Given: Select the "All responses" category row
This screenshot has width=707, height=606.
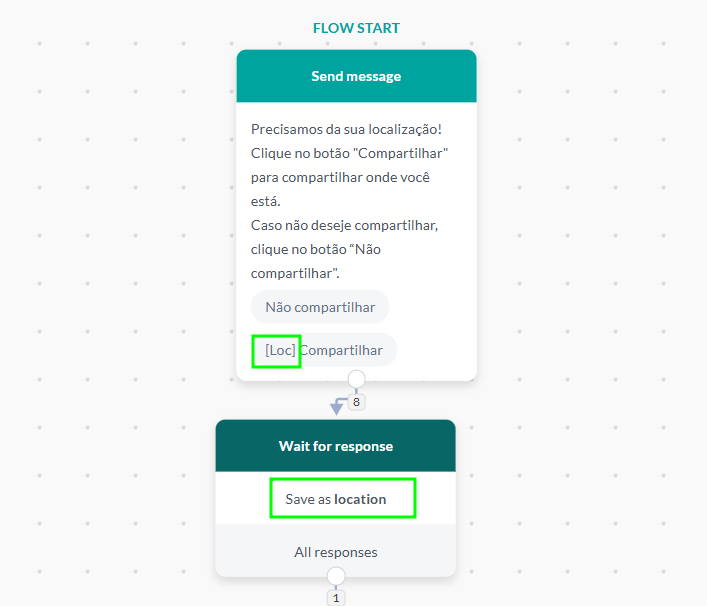Looking at the screenshot, I should pyautogui.click(x=336, y=552).
